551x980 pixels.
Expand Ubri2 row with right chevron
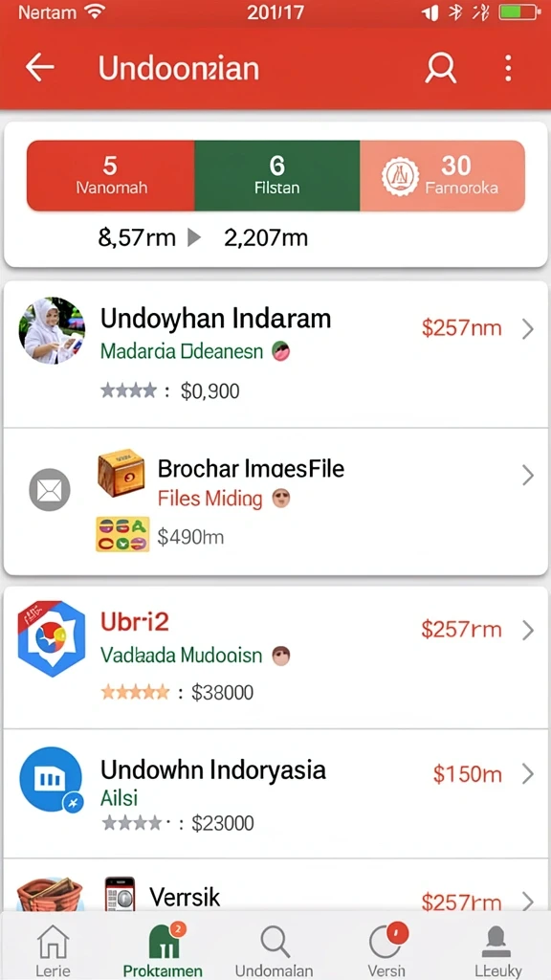pos(528,631)
